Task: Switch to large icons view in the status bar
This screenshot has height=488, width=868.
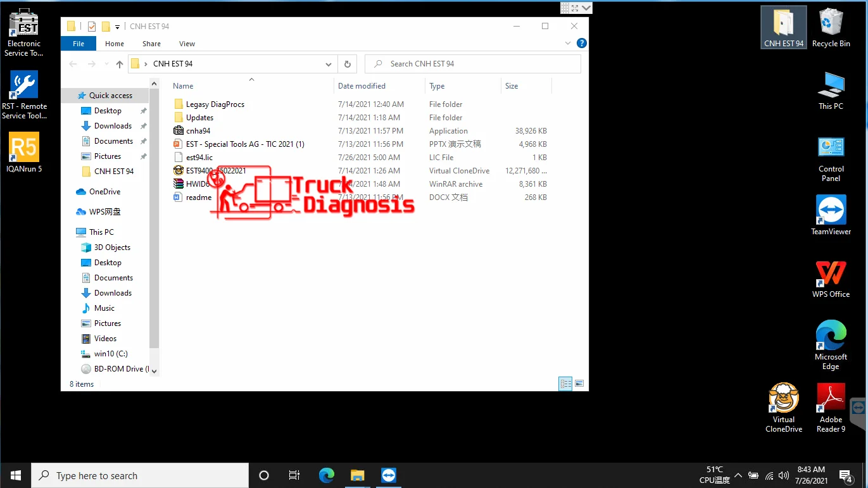Action: pyautogui.click(x=579, y=384)
